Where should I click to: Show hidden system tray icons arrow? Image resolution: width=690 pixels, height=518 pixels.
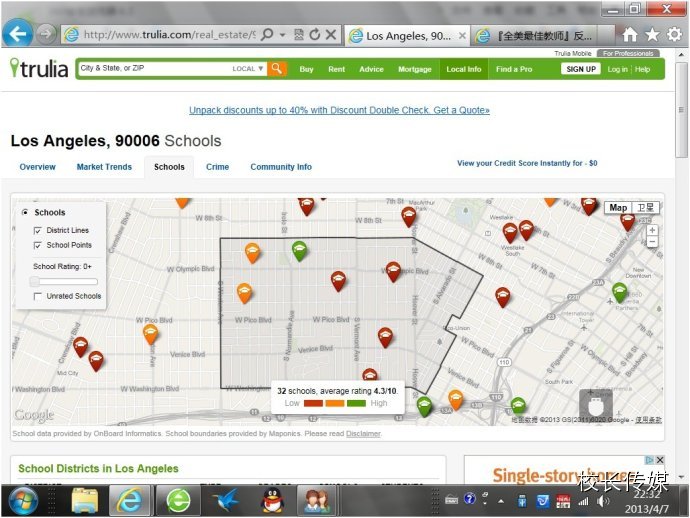(501, 501)
